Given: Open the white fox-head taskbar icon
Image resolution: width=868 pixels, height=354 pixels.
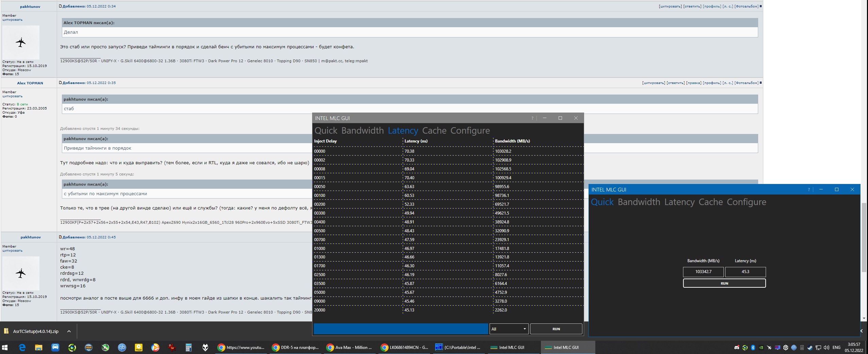Looking at the screenshot, I should (x=205, y=347).
